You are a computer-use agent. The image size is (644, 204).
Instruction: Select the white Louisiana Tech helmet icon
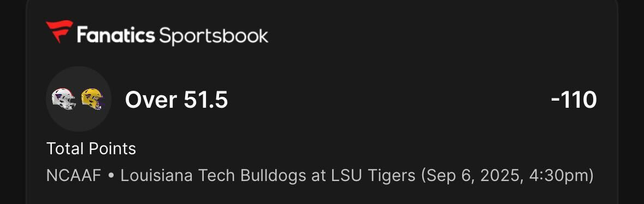click(x=64, y=99)
